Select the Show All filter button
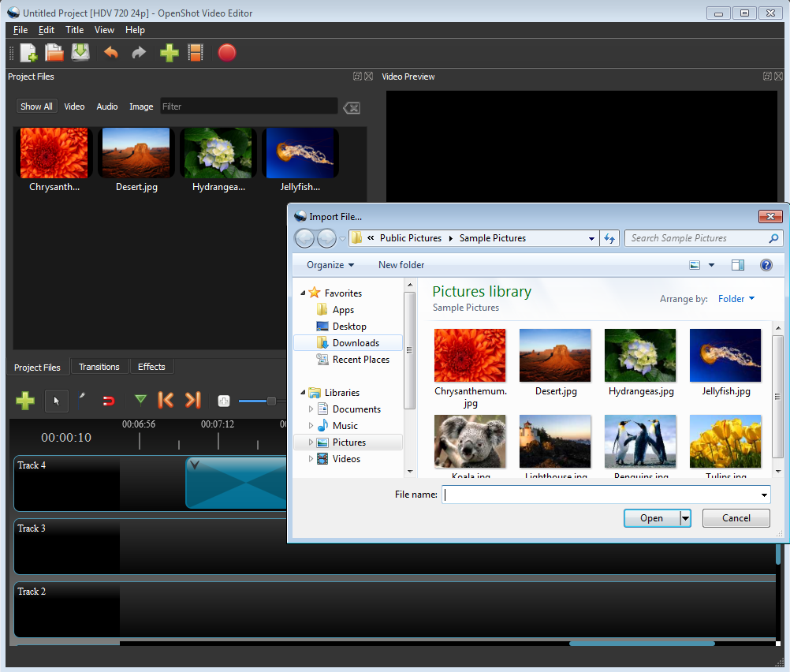This screenshot has height=672, width=790. click(x=36, y=106)
